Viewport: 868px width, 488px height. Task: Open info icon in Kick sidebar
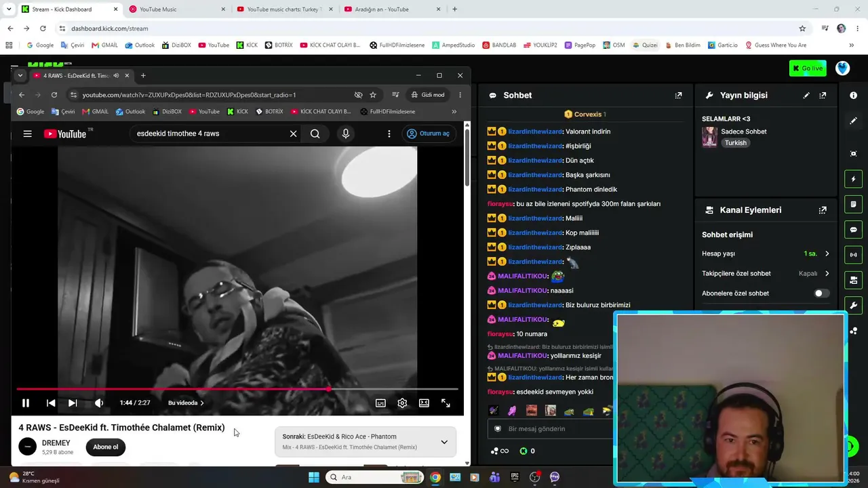pos(853,96)
